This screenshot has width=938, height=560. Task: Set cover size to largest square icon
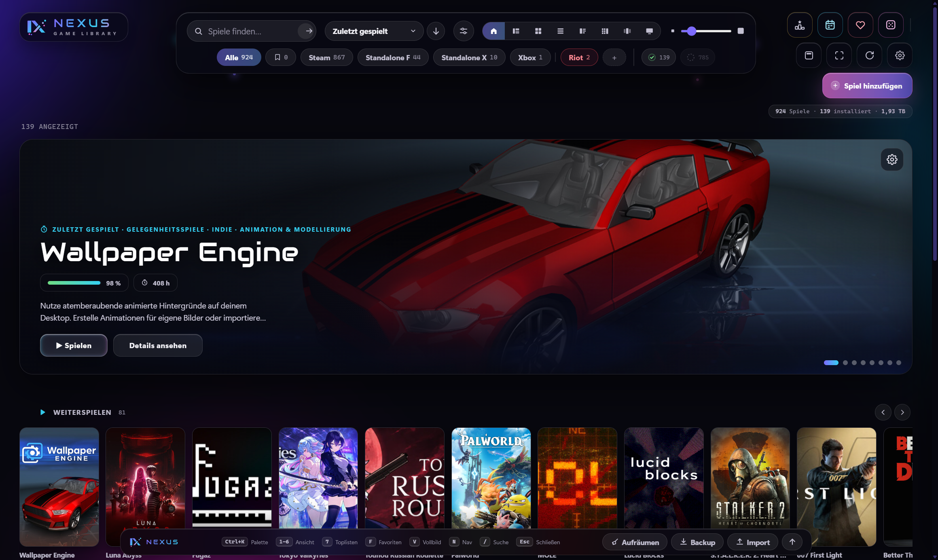tap(741, 31)
